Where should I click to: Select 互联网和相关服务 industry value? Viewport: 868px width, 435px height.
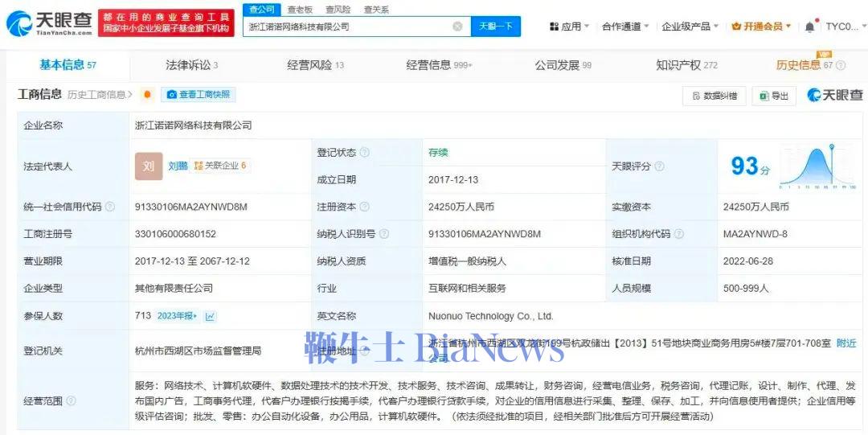(x=467, y=288)
